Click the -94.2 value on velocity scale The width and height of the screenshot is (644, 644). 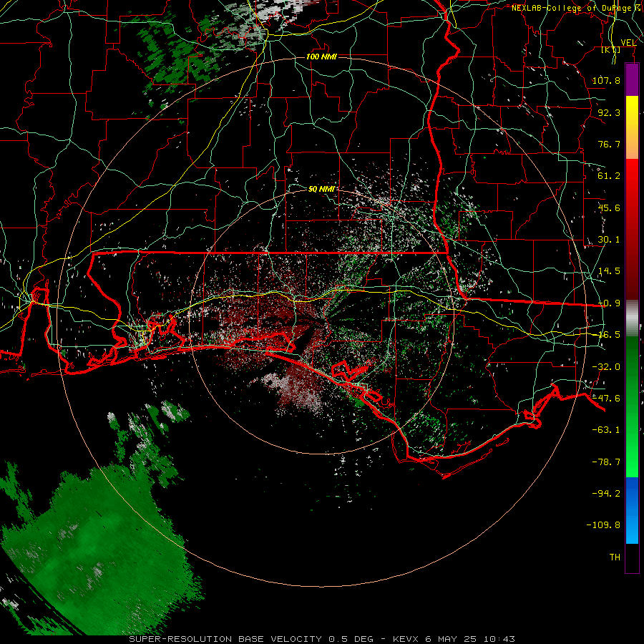click(606, 494)
